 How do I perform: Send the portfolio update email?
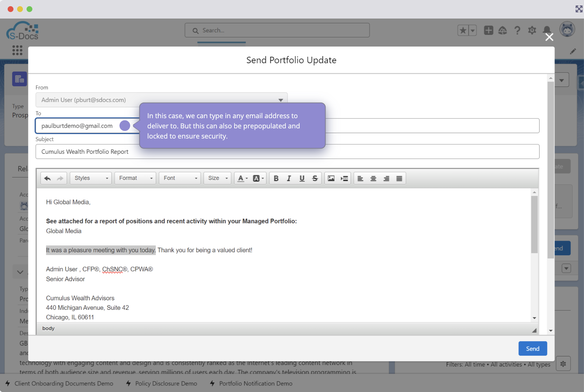[533, 349]
